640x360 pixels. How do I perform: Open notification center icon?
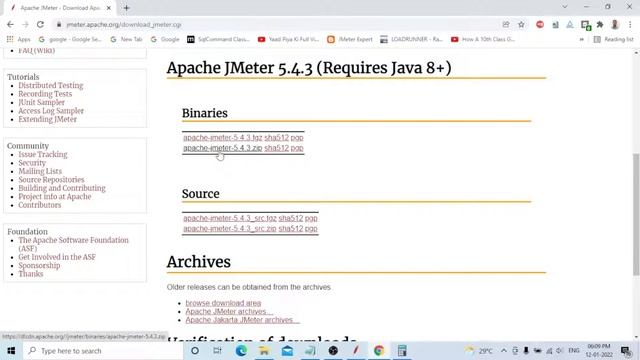click(x=626, y=351)
